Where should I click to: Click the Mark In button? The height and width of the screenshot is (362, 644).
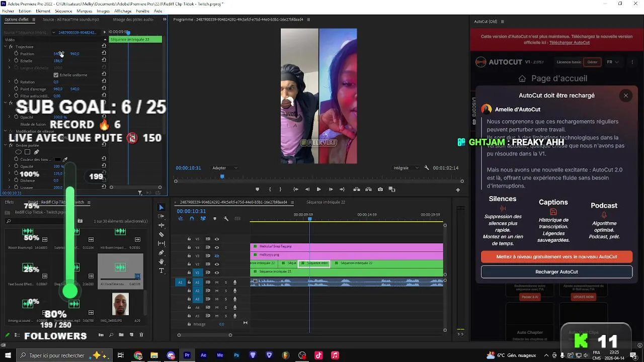(270, 190)
